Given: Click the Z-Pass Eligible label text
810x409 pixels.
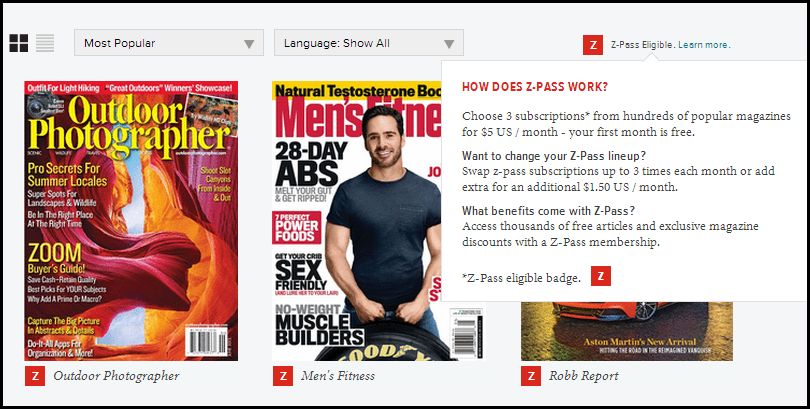Looking at the screenshot, I should pos(642,45).
